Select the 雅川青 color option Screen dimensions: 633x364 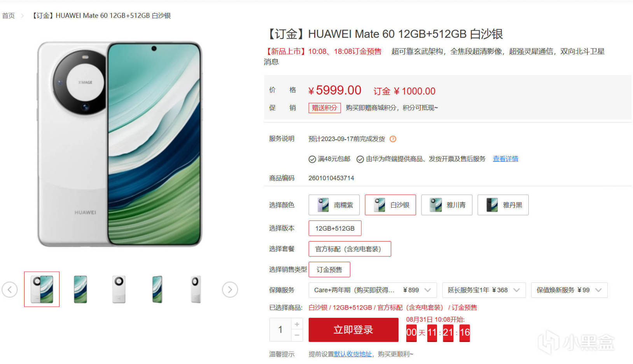[x=447, y=205]
